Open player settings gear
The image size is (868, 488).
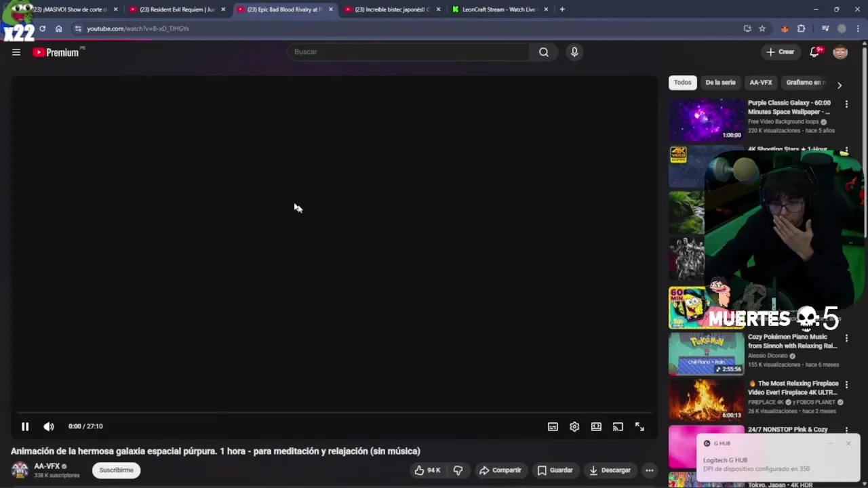[x=574, y=426]
